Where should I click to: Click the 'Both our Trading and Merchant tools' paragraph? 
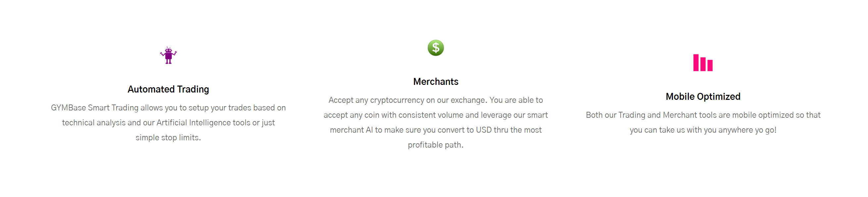pyautogui.click(x=703, y=122)
